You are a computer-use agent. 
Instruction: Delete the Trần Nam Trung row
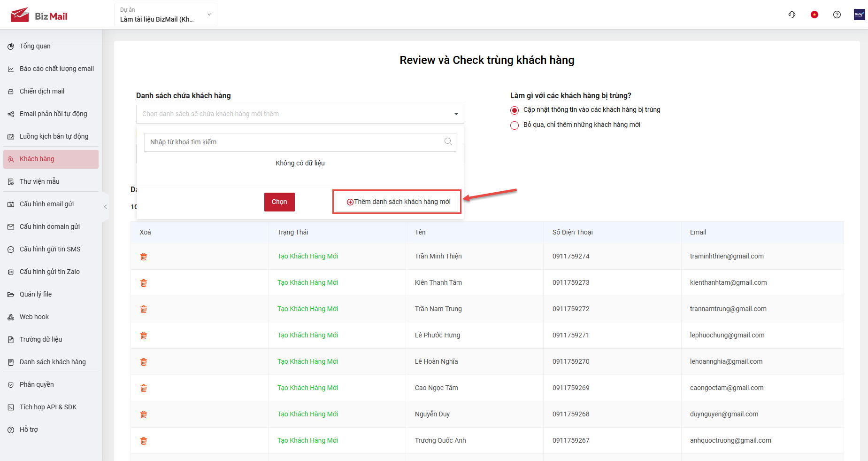144,309
